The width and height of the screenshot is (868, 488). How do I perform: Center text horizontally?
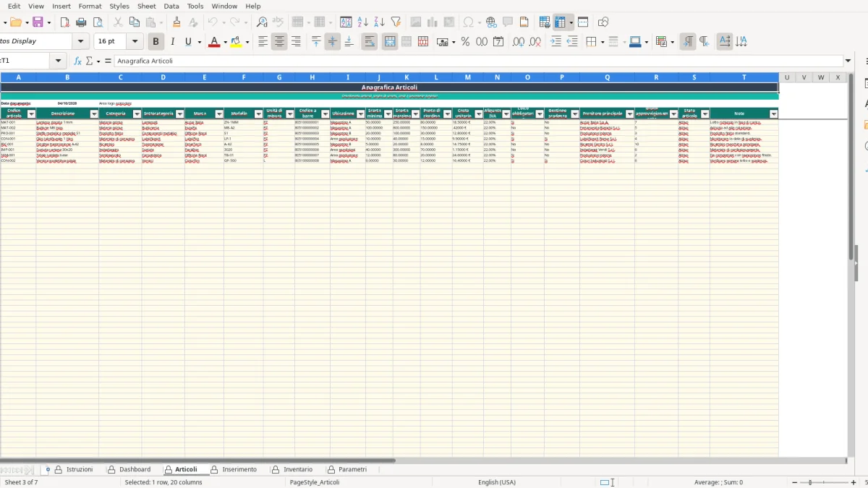tap(279, 42)
